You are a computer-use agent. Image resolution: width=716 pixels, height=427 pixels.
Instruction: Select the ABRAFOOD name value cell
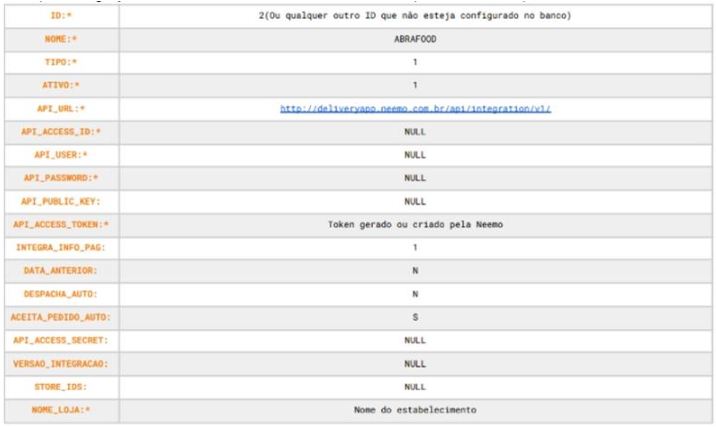point(416,39)
